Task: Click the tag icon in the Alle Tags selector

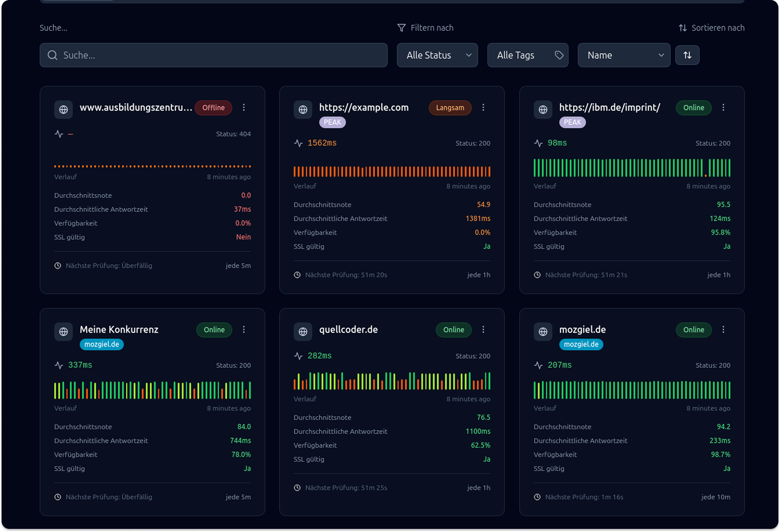Action: pyautogui.click(x=559, y=55)
